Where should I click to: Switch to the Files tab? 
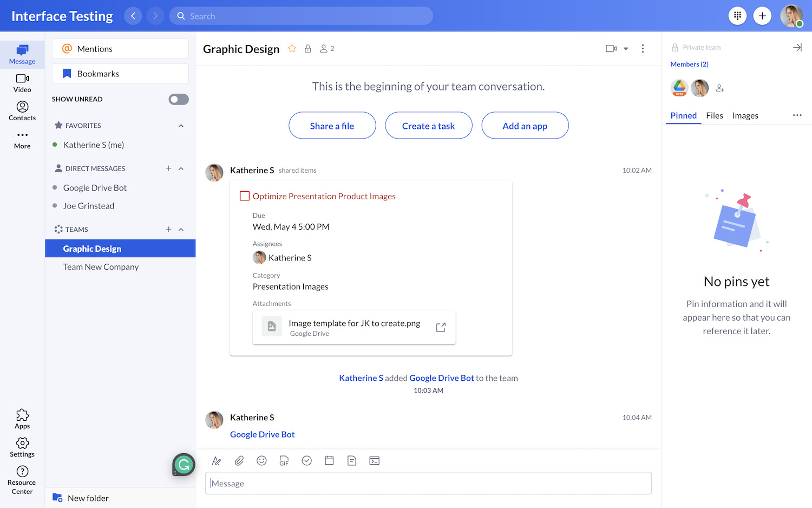pos(715,116)
